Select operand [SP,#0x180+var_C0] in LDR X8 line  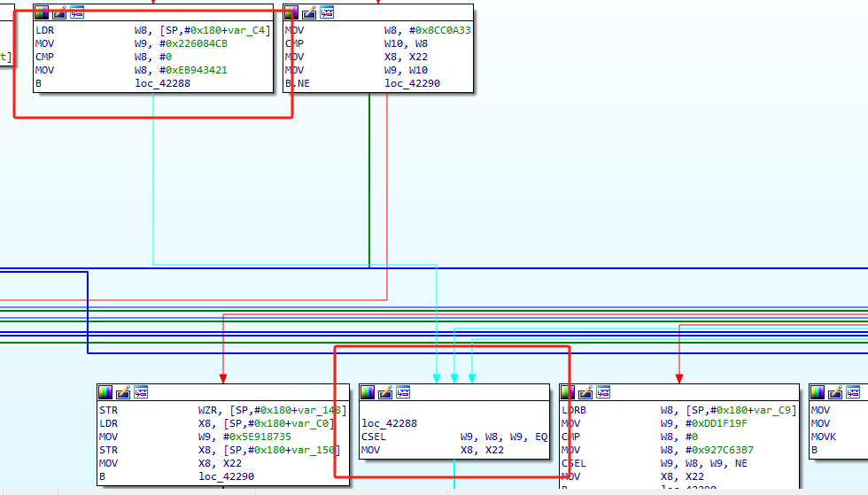coord(279,423)
